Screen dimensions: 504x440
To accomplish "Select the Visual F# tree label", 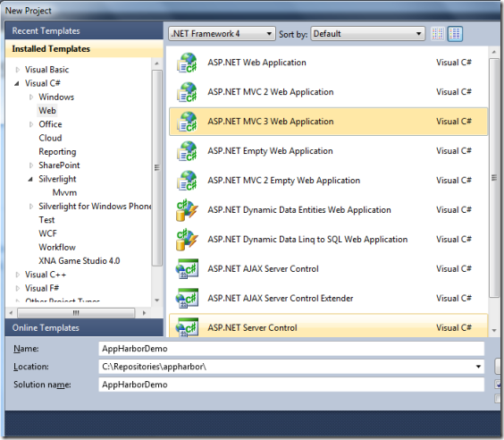I will tap(42, 289).
